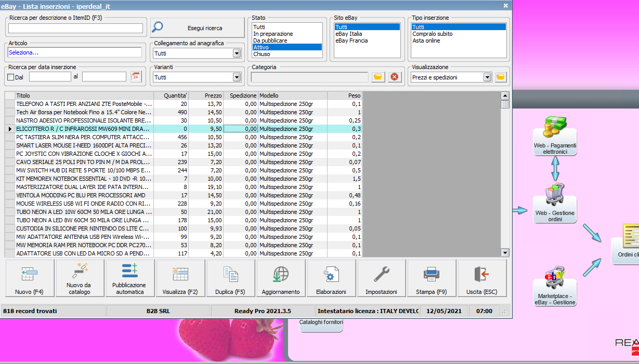Expand the Collegamento ad anagrafica dropdown
Image resolution: width=639 pixels, height=364 pixels.
[x=237, y=53]
